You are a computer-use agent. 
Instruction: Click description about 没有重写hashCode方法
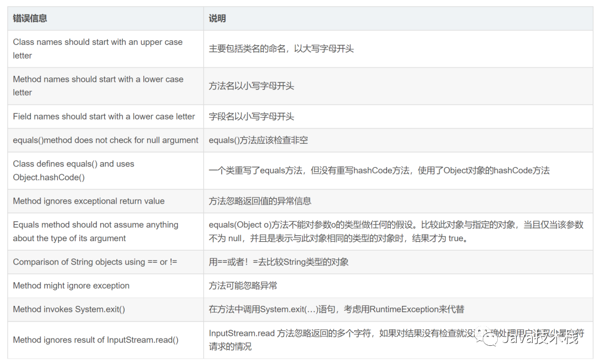[398, 170]
